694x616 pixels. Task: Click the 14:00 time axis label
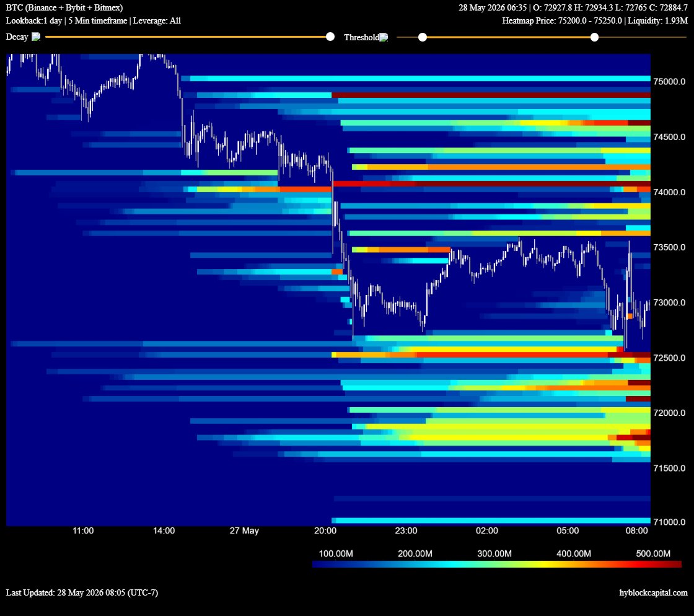[x=164, y=530]
